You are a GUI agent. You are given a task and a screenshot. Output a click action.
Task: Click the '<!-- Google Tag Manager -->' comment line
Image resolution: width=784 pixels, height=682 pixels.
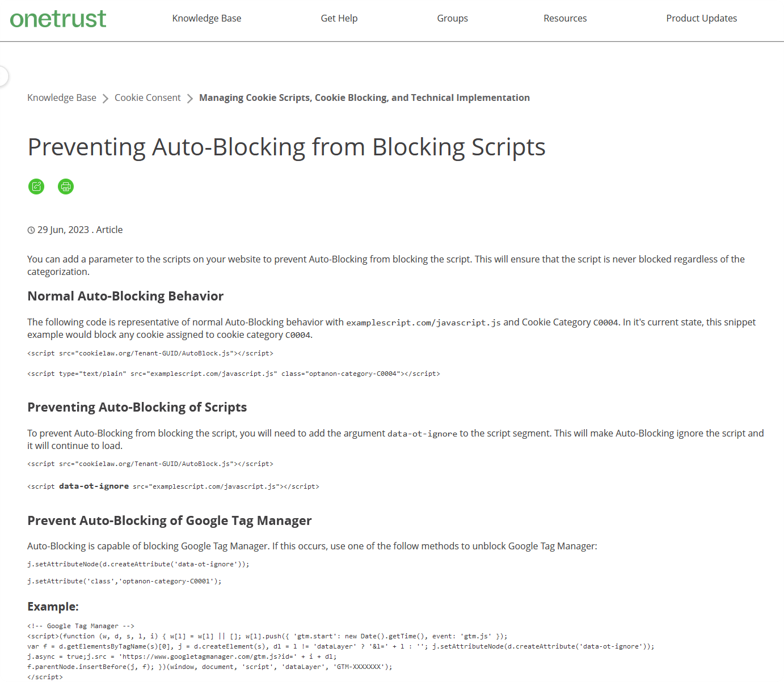[x=81, y=626]
